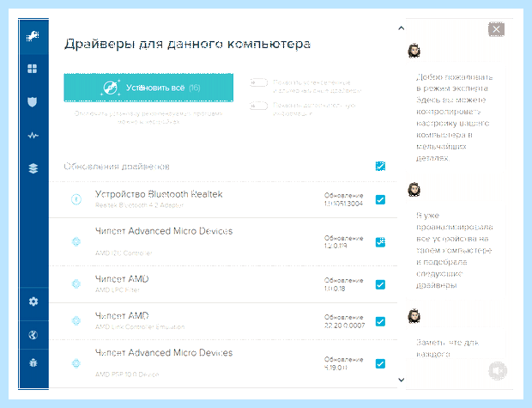Image resolution: width=532 pixels, height=408 pixels.
Task: Click the AMD PSP 10.0 Device subtitle
Action: pos(127,375)
